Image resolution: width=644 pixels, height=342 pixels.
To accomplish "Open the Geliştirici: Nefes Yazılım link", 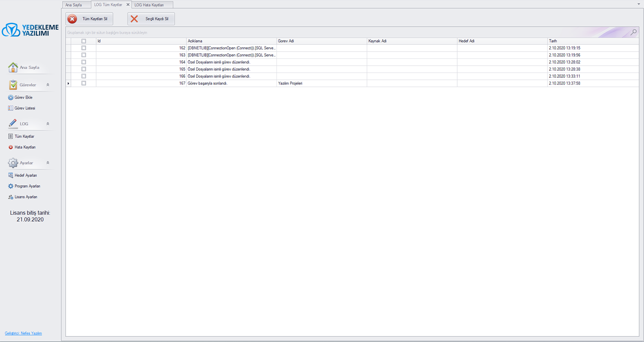I will [x=23, y=333].
